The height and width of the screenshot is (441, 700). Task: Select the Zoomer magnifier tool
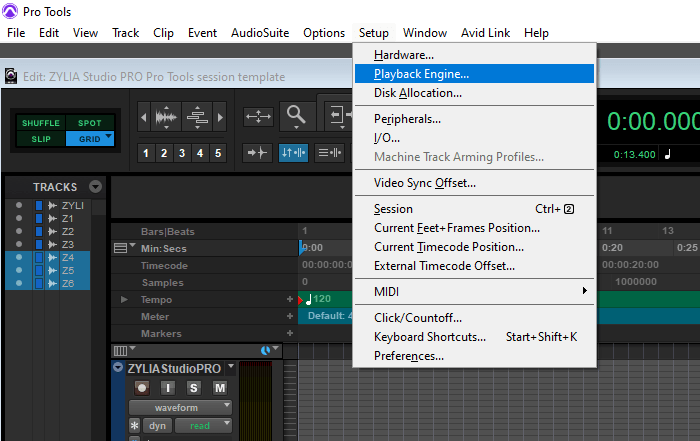pos(296,116)
